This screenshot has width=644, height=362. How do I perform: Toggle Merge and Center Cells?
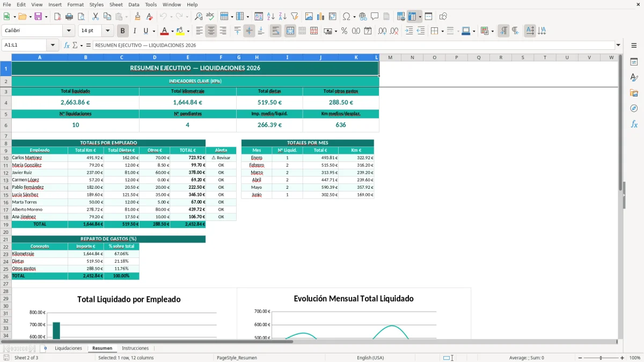(290, 31)
